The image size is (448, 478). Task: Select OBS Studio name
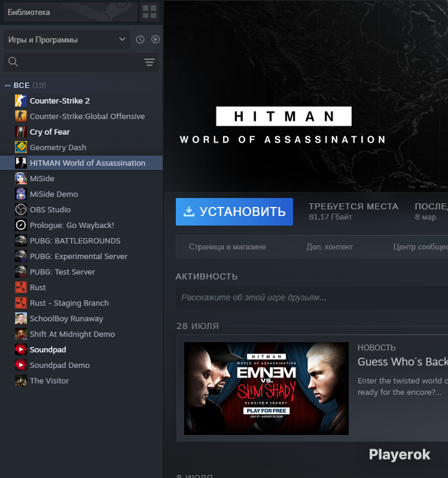(x=50, y=209)
